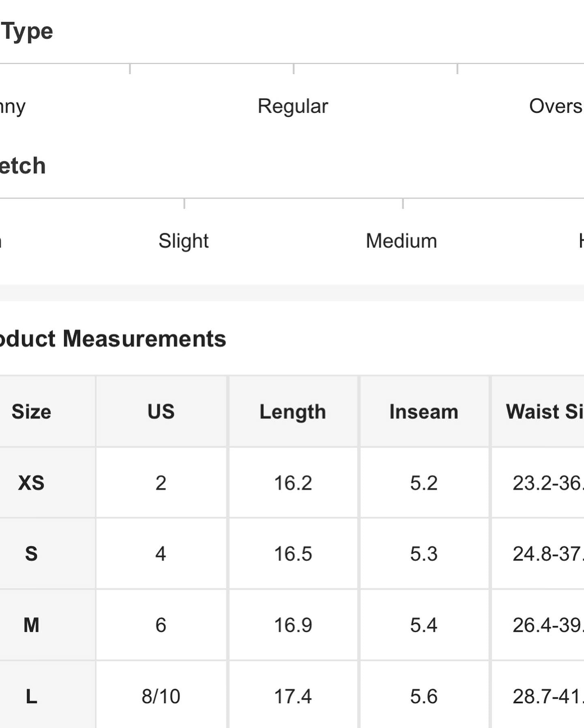
Task: Click the US column header
Action: (161, 412)
